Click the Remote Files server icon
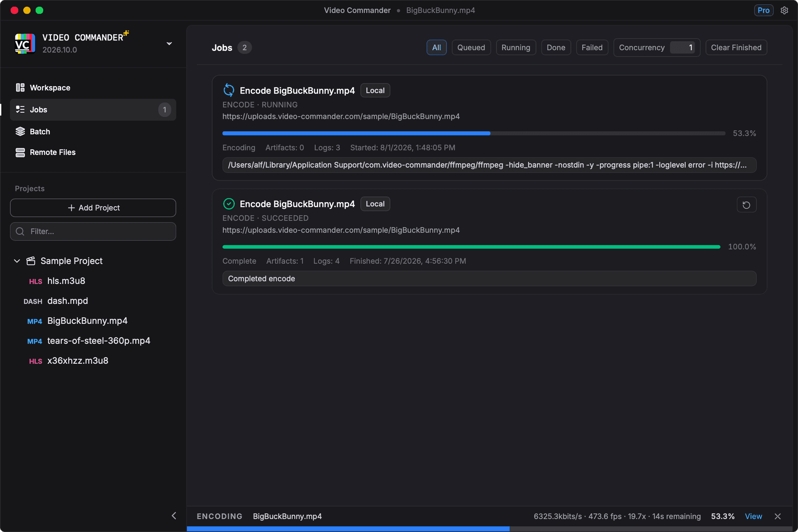This screenshot has height=532, width=798. click(20, 153)
